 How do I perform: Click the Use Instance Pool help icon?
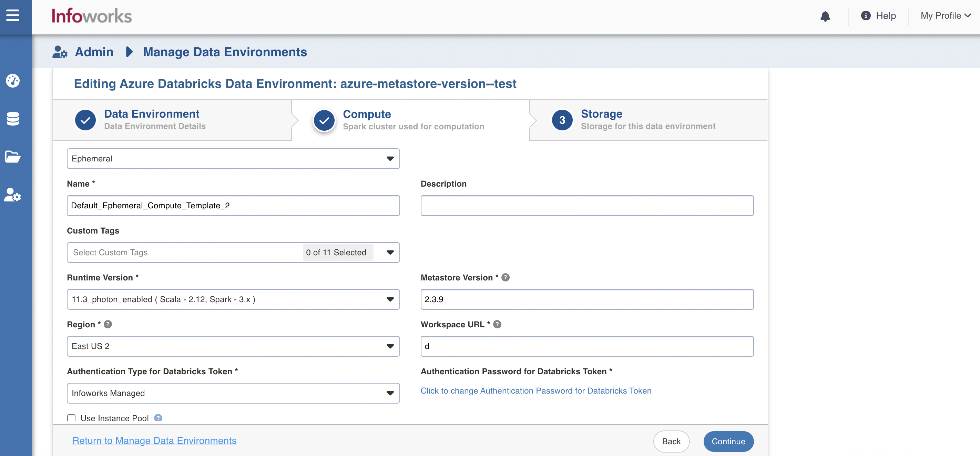pos(158,417)
